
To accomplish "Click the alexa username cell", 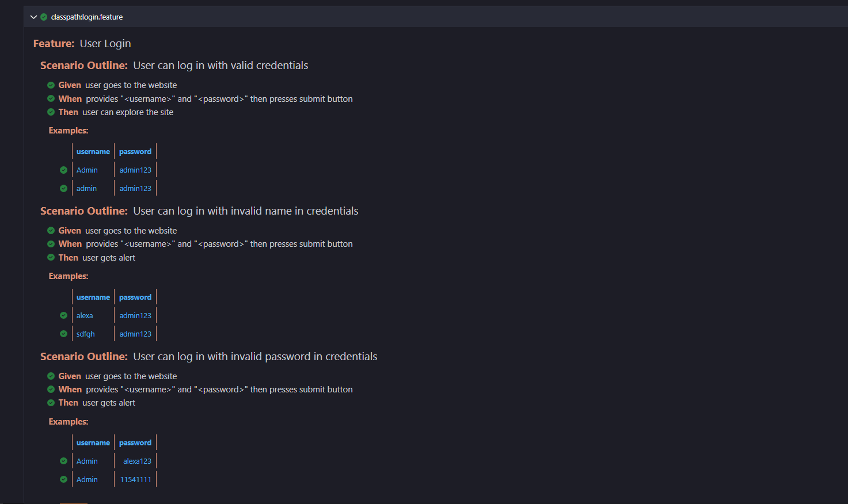I will click(x=85, y=316).
